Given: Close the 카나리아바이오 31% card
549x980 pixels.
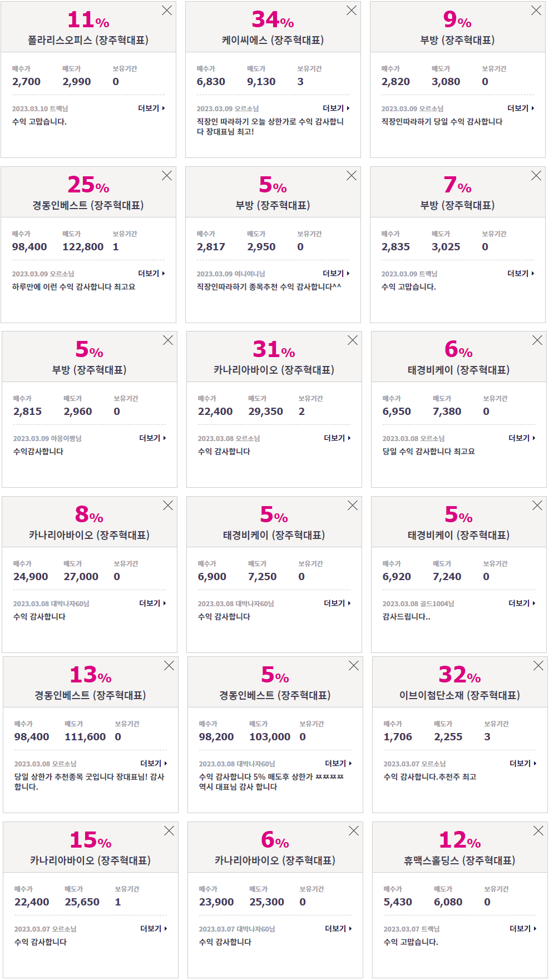Looking at the screenshot, I should click(x=353, y=340).
